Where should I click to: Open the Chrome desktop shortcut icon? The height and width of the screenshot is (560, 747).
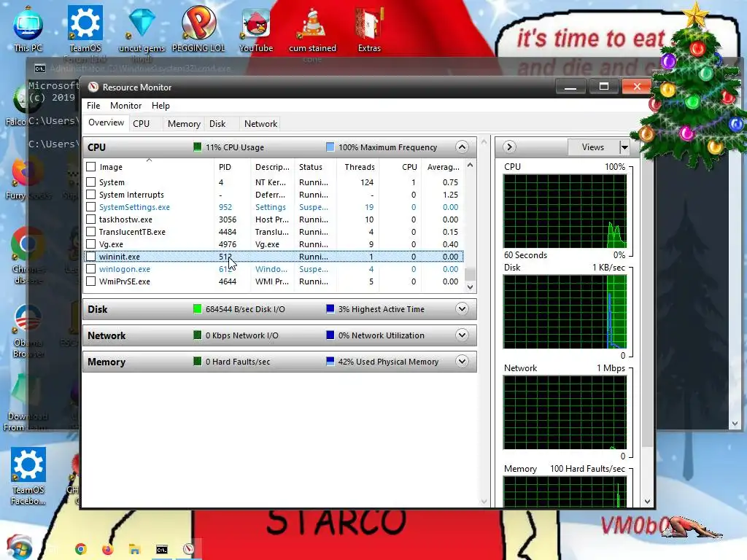(x=28, y=244)
